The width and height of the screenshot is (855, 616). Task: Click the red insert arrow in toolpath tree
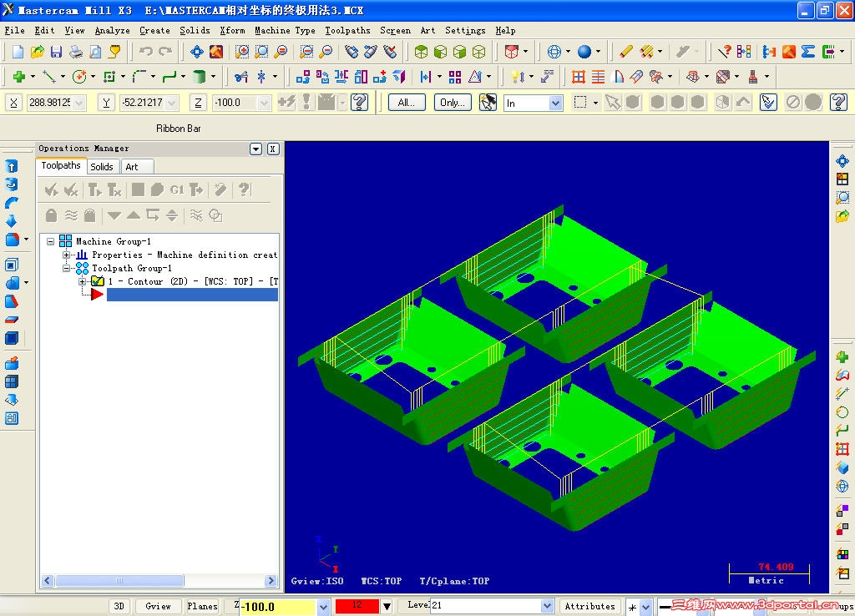click(x=97, y=295)
